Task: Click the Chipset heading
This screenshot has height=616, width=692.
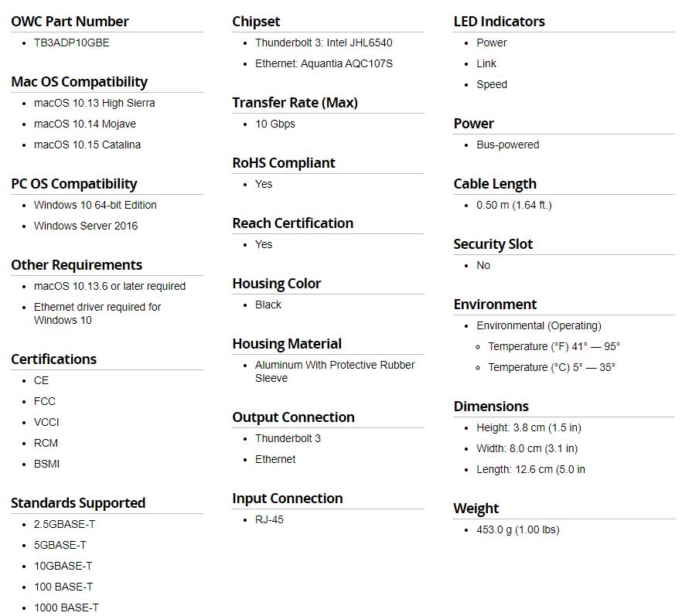Action: (x=256, y=22)
